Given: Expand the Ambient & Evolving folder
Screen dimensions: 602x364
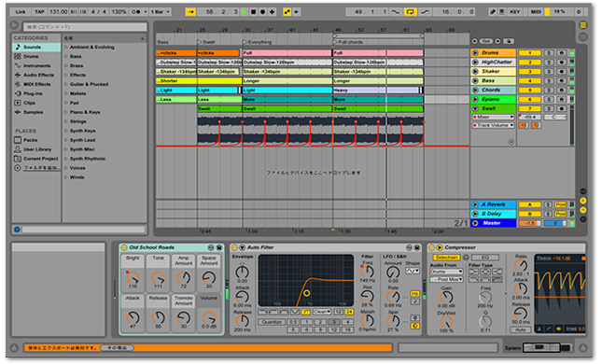Looking at the screenshot, I should 66,47.
